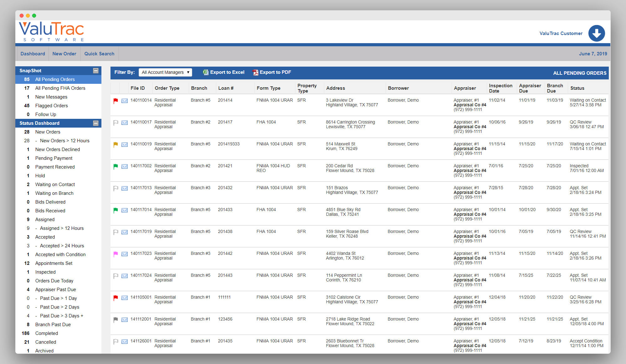Open the email icon for order 140117002

point(124,166)
